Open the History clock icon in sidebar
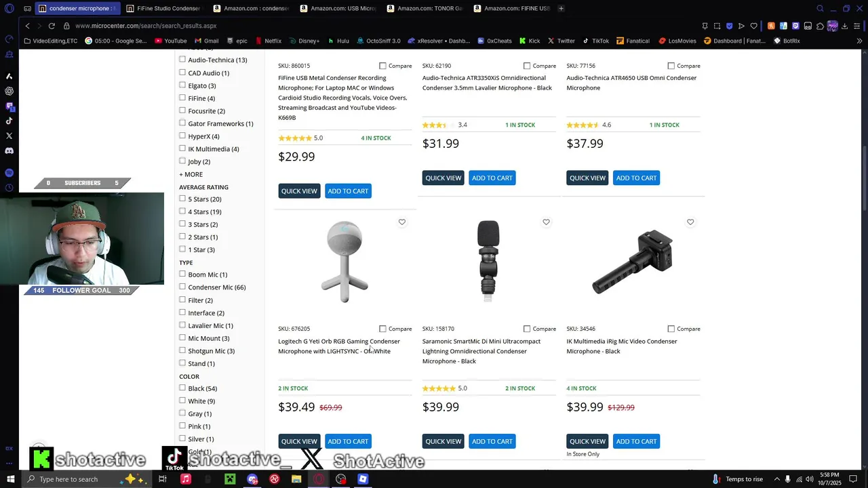This screenshot has width=868, height=488. pyautogui.click(x=9, y=188)
